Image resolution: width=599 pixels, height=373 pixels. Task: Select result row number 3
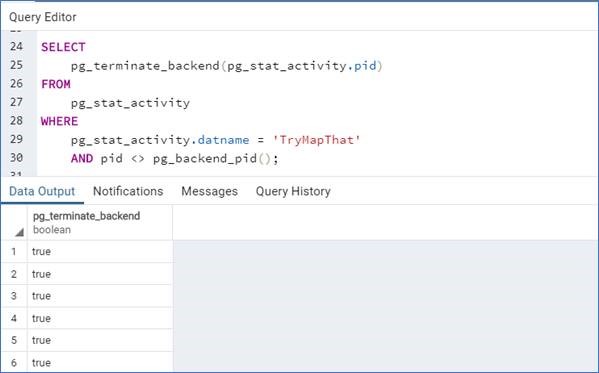14,296
